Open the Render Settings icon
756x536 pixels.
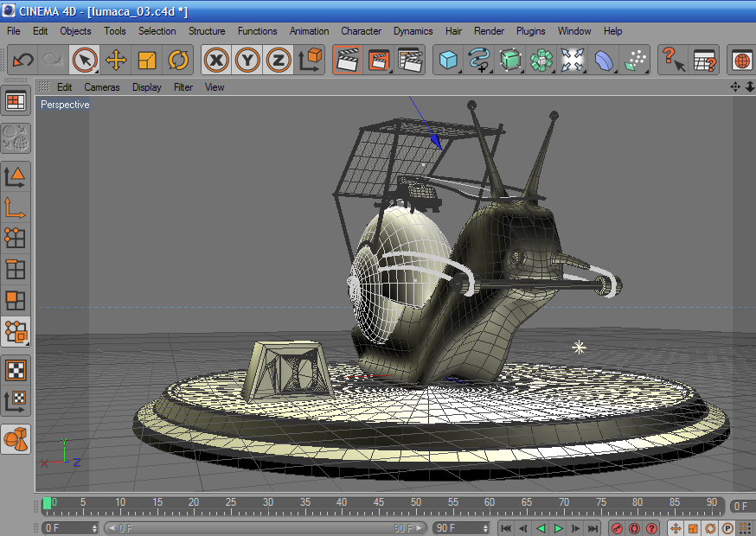click(410, 60)
